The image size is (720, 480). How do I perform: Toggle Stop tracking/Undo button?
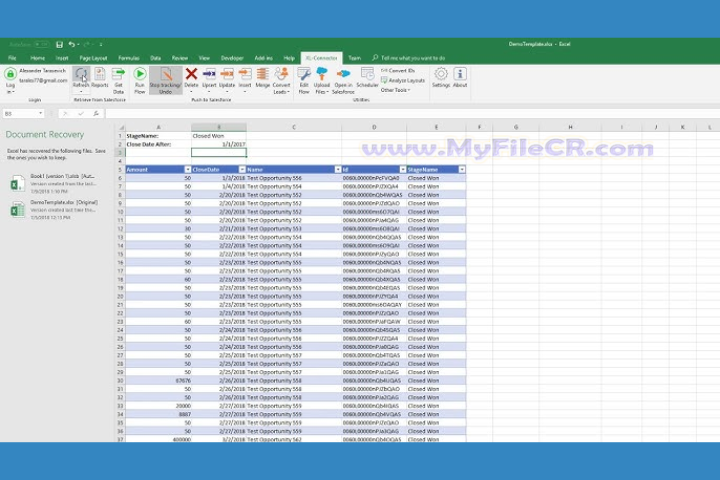click(x=165, y=80)
